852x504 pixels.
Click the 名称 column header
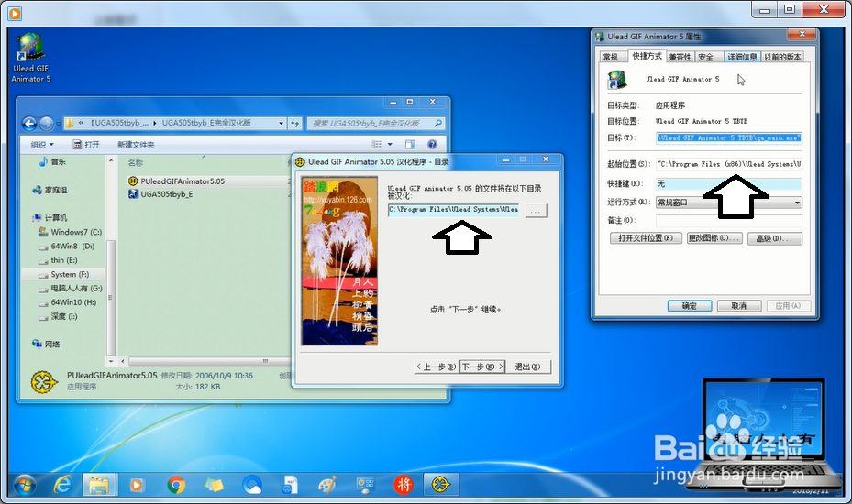136,163
